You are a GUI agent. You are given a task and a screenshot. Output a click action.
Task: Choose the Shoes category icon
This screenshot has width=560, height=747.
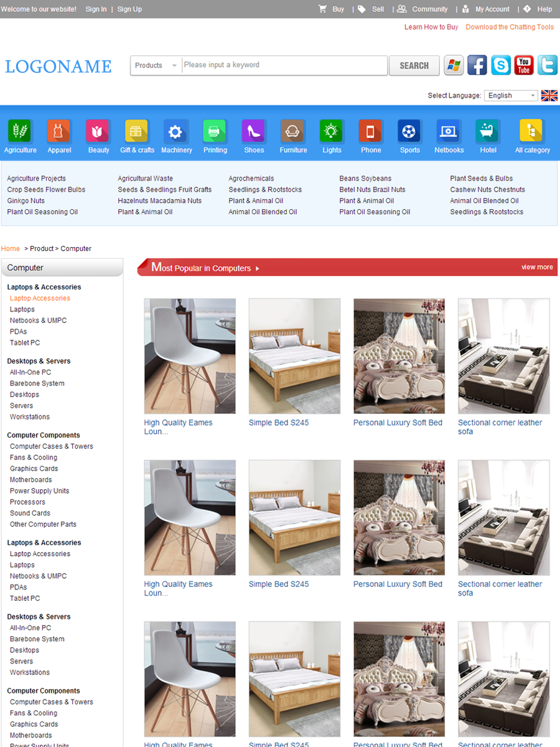click(254, 131)
